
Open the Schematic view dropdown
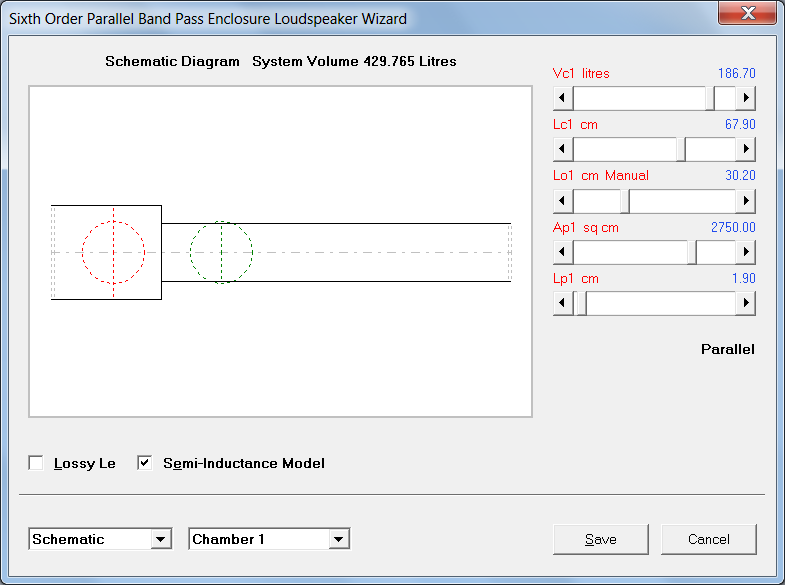coord(161,539)
